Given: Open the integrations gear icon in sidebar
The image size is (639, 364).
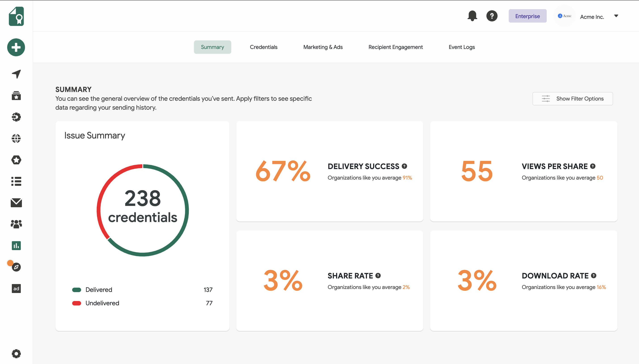Looking at the screenshot, I should [16, 117].
